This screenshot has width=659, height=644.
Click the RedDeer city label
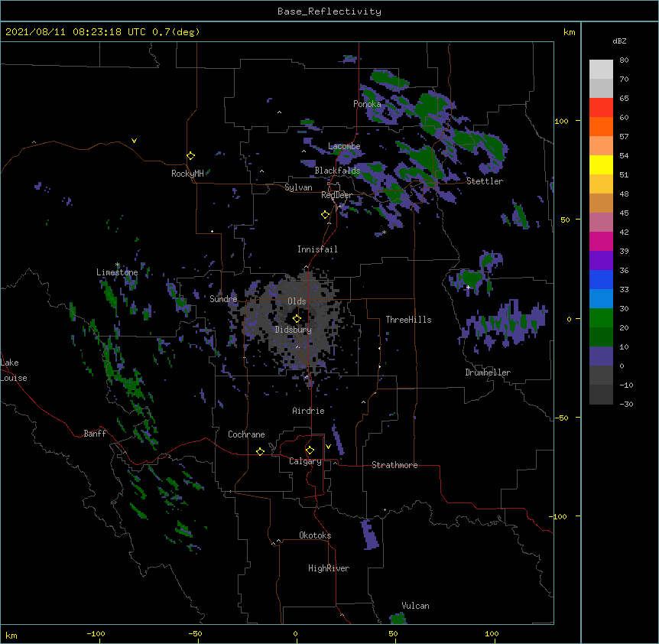(x=336, y=195)
